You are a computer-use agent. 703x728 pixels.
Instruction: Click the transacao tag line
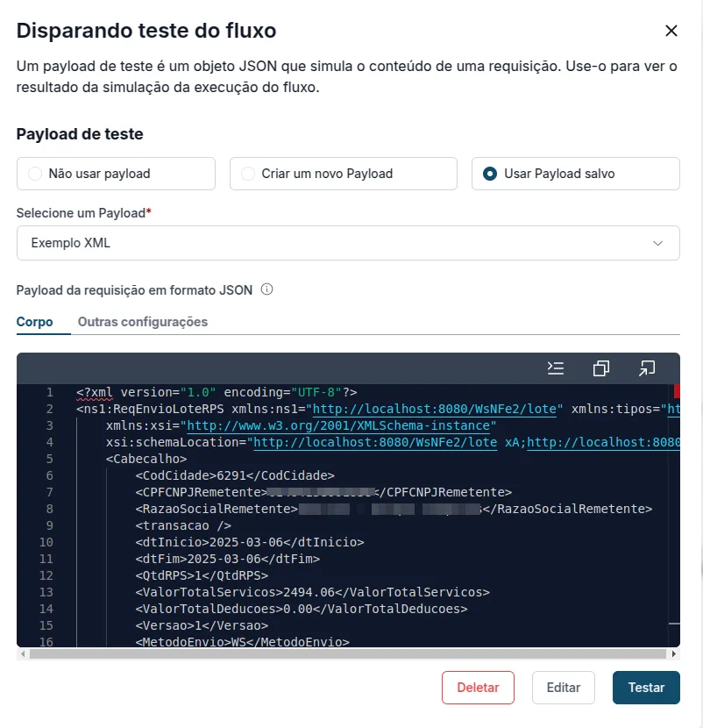pyautogui.click(x=183, y=525)
